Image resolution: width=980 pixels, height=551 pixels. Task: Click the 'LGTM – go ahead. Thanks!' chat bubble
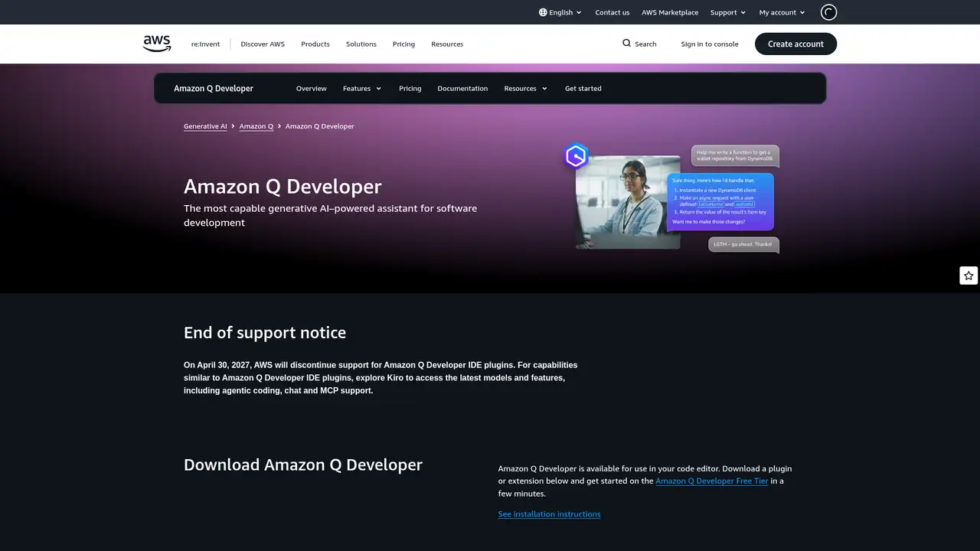pyautogui.click(x=743, y=245)
